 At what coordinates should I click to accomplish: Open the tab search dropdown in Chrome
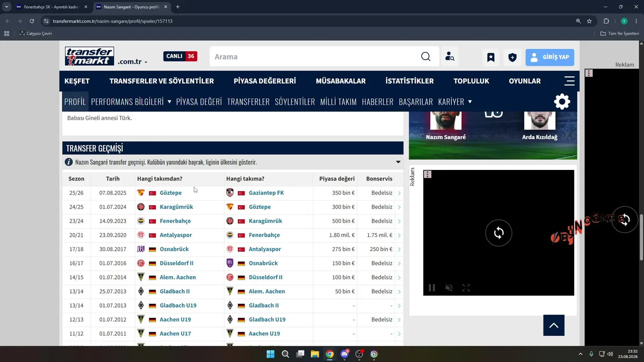(7, 7)
